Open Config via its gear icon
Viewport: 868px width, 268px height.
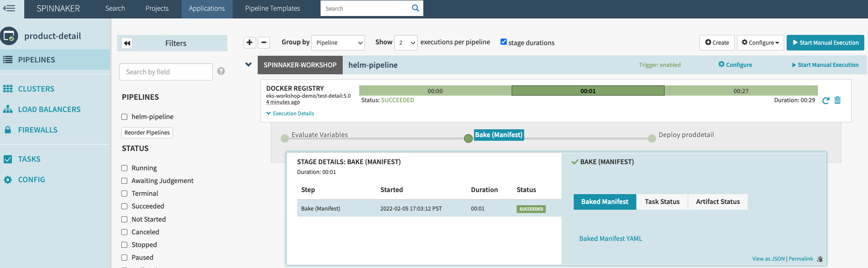pos(8,179)
